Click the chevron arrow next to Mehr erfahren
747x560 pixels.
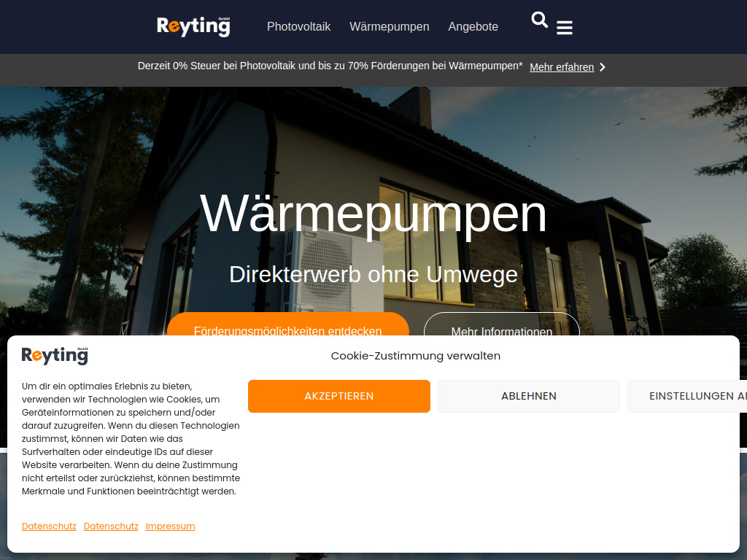[x=602, y=66]
